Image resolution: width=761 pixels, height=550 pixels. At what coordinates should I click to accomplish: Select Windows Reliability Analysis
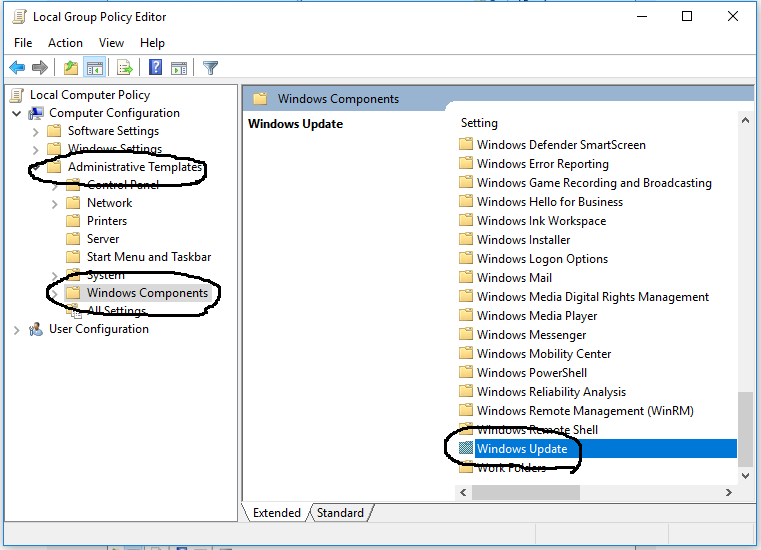[551, 391]
